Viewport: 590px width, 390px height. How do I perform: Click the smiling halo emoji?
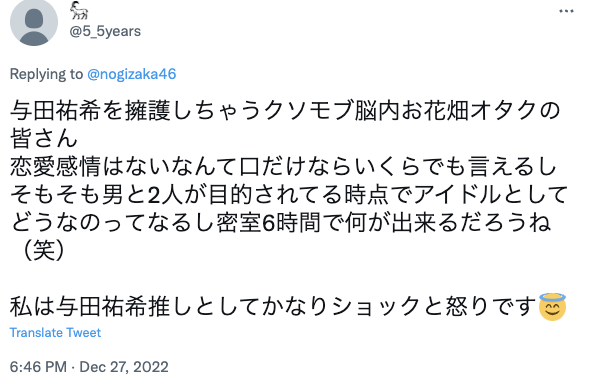click(x=552, y=306)
